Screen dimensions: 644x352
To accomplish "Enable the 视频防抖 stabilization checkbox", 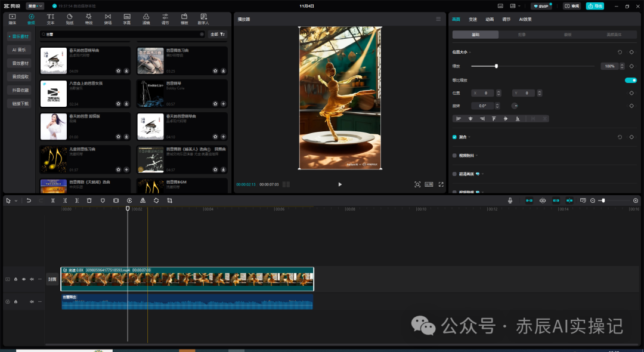I will pos(454,155).
